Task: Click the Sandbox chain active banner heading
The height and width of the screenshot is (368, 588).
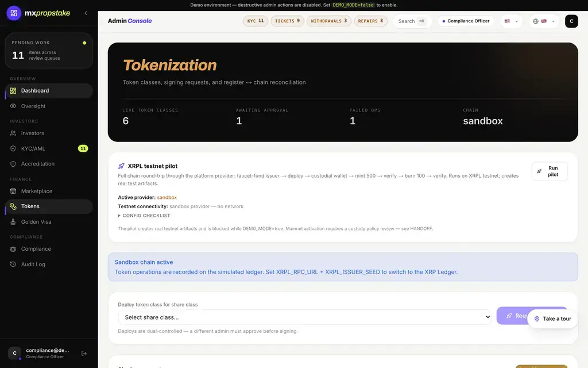Action: [144, 262]
